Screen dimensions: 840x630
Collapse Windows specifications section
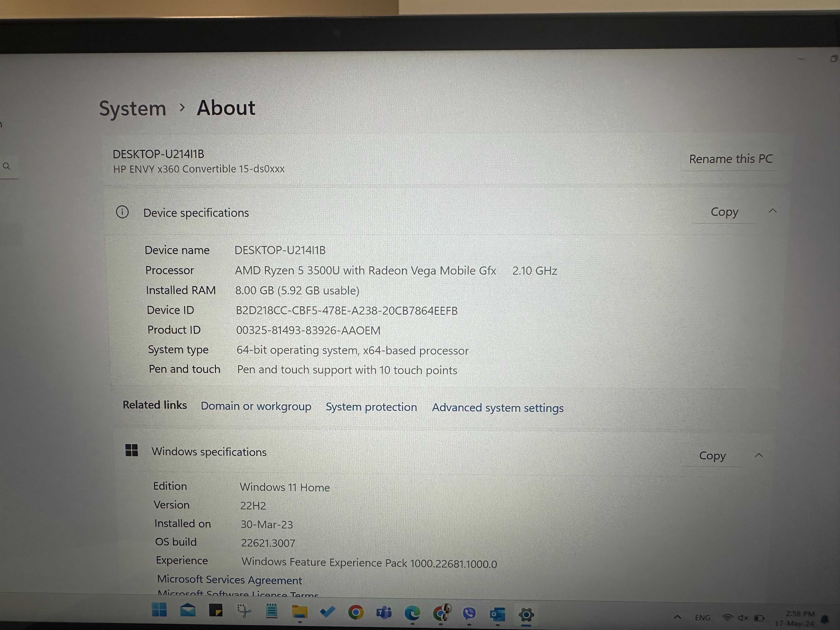(x=759, y=455)
